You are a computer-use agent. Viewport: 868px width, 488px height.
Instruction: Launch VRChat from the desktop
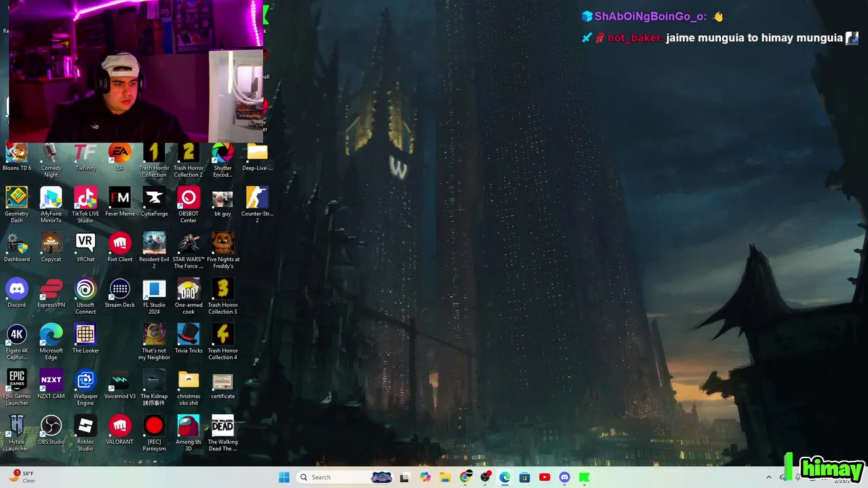(85, 247)
